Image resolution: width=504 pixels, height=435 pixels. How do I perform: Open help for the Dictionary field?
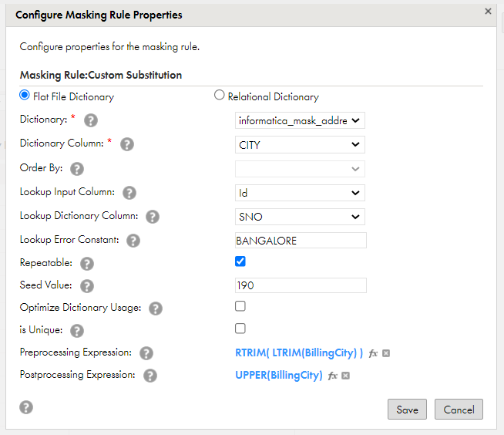click(91, 120)
